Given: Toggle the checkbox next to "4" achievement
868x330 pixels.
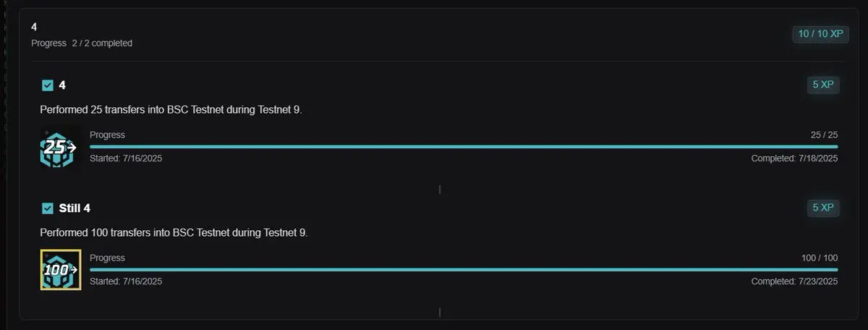Looking at the screenshot, I should [x=48, y=85].
